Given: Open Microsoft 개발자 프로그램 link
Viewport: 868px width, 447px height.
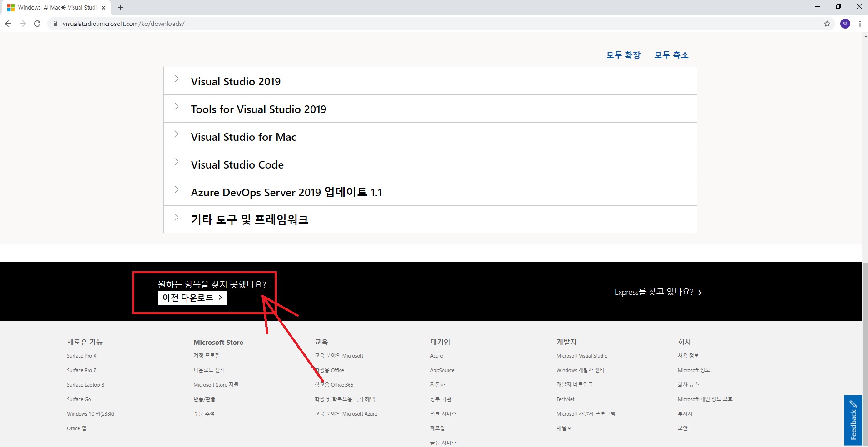Looking at the screenshot, I should pos(586,414).
